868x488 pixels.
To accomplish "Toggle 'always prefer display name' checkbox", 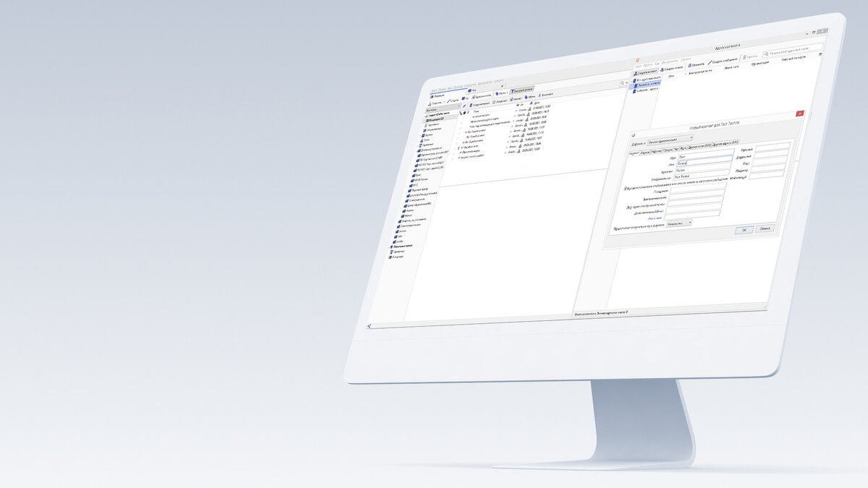I will point(626,189).
